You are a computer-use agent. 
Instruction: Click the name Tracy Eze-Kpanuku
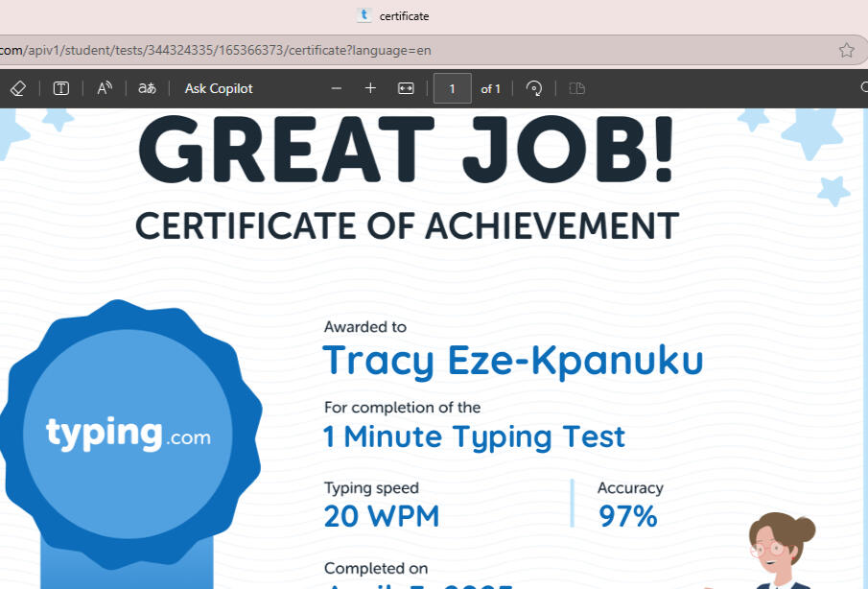pos(513,361)
